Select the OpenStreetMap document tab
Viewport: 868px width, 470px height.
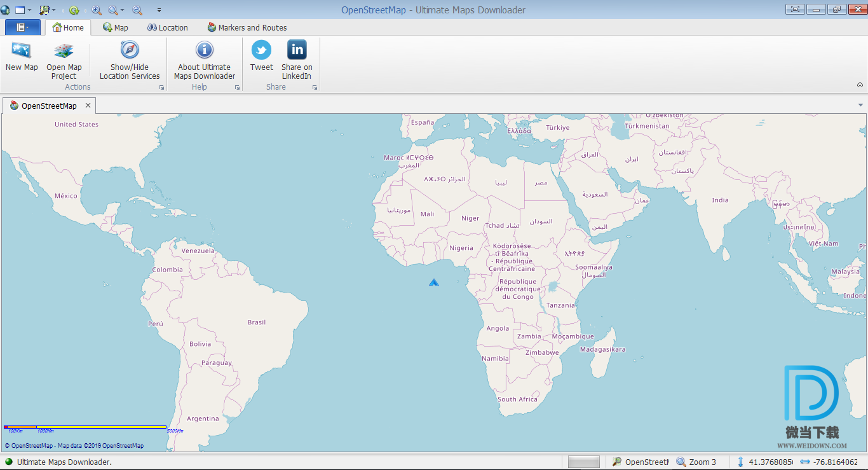(49, 106)
